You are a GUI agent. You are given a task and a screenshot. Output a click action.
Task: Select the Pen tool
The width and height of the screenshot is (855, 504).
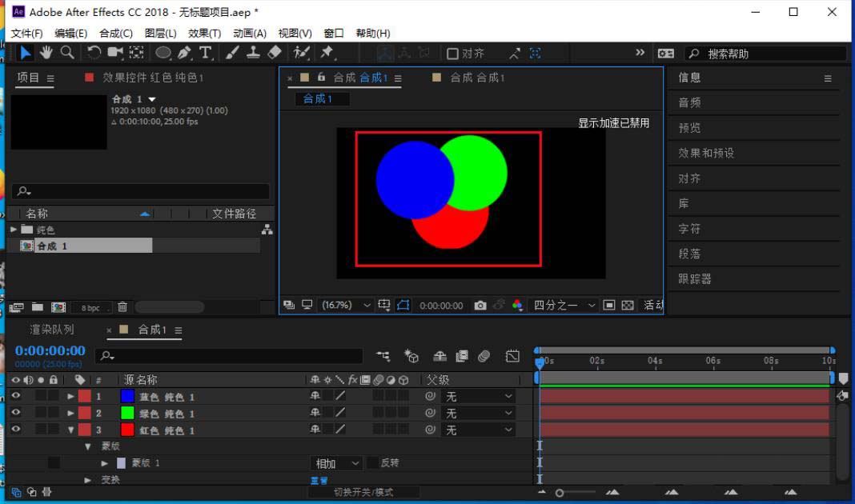185,53
